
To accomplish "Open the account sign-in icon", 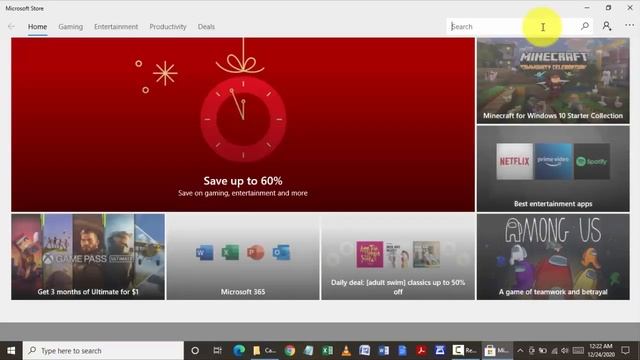I will pyautogui.click(x=607, y=27).
